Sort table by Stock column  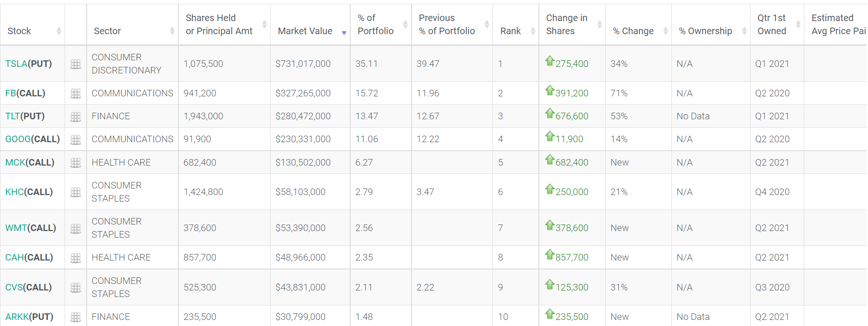click(20, 31)
